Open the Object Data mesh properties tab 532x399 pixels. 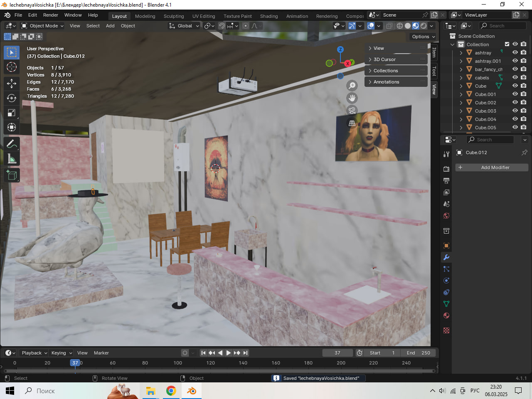(446, 304)
